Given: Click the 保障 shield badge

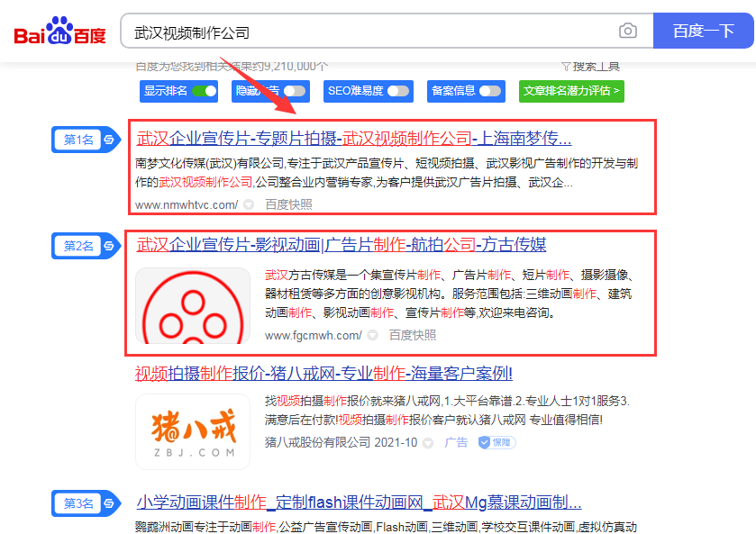Looking at the screenshot, I should [496, 442].
